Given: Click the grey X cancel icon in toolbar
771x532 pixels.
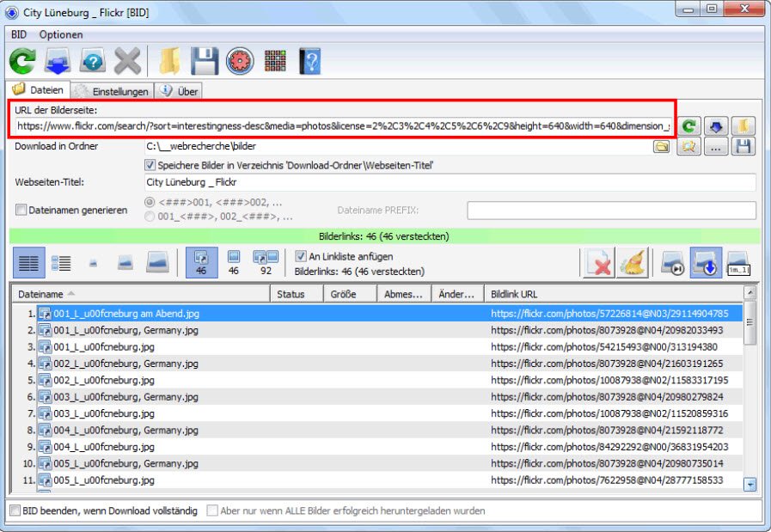Looking at the screenshot, I should [127, 61].
